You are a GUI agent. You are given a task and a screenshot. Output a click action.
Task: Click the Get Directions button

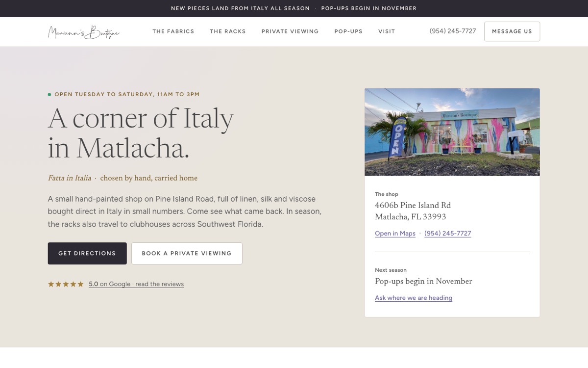coord(87,253)
